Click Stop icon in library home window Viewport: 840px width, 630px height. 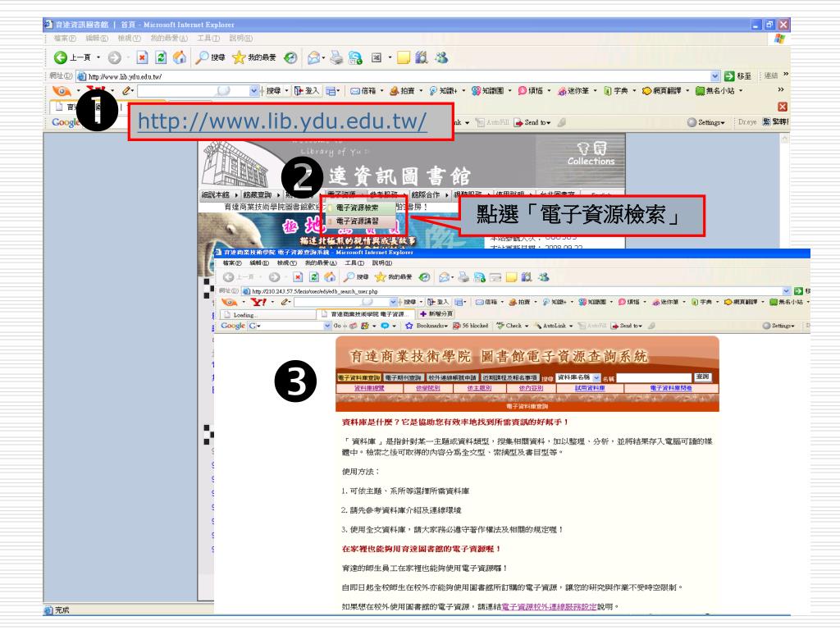(x=142, y=57)
